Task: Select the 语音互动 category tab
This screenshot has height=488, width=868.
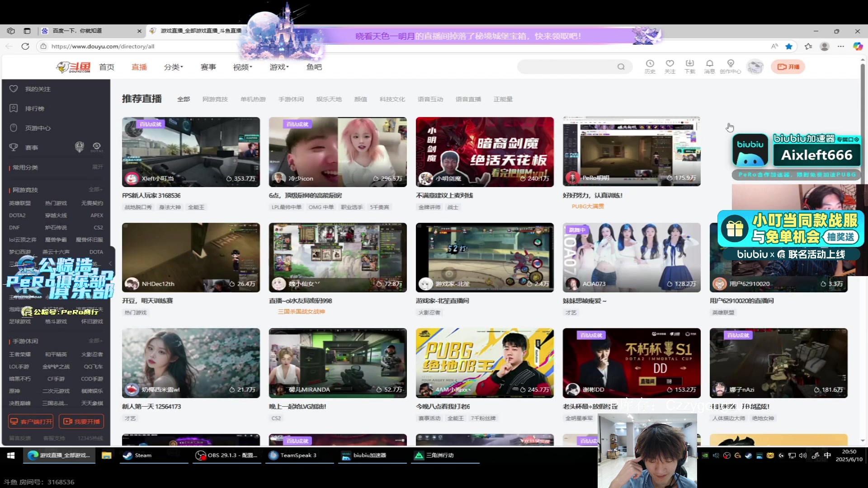Action: [430, 99]
